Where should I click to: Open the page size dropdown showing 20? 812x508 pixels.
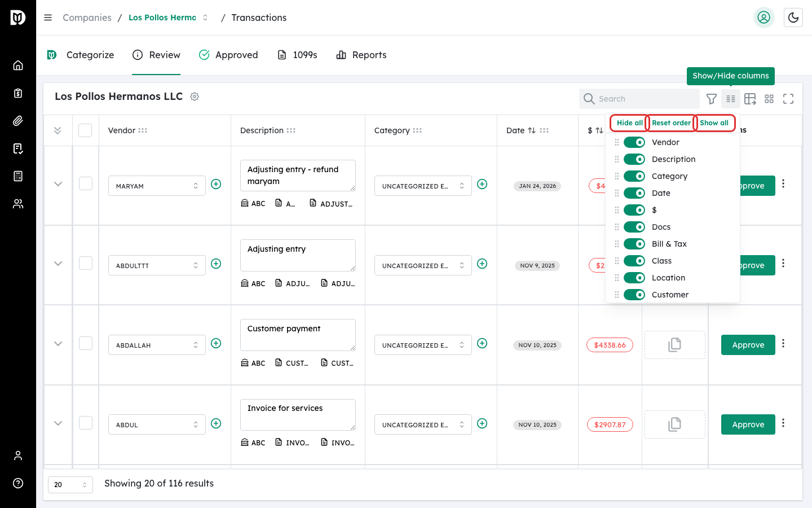70,484
